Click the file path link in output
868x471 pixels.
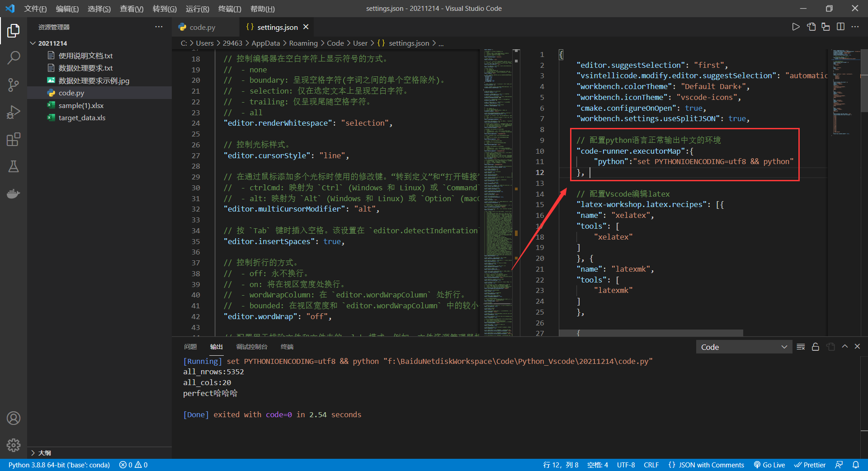(518, 361)
